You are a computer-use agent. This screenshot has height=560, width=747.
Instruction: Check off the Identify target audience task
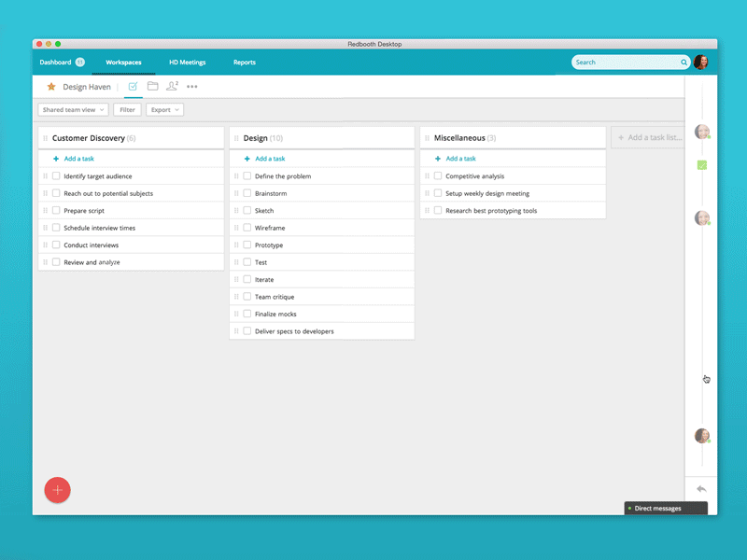click(x=56, y=175)
